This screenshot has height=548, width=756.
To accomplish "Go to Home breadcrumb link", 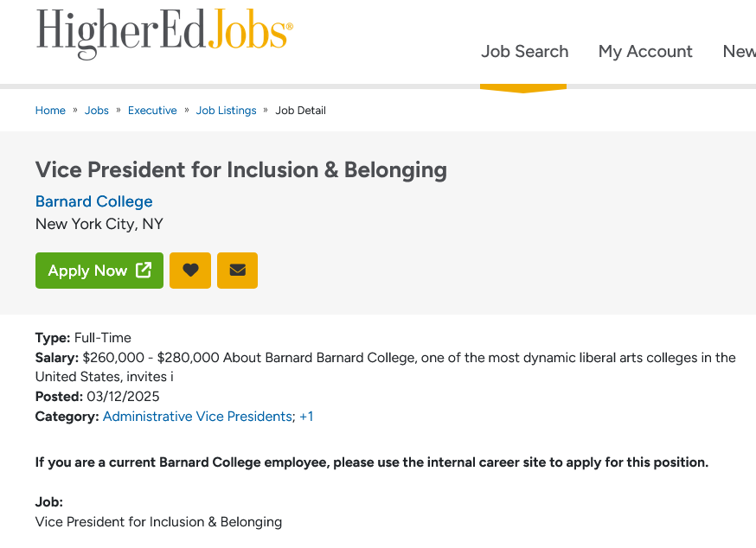I will (50, 111).
